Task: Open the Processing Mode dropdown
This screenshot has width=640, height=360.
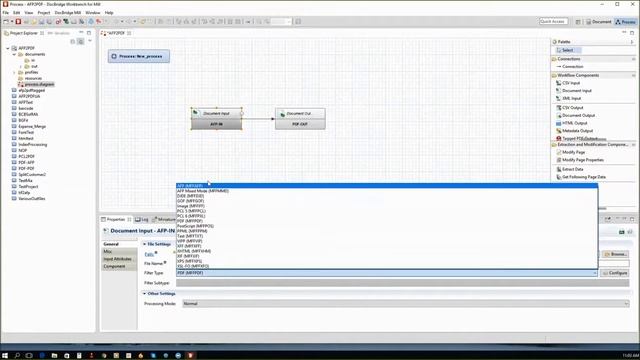Action: (x=406, y=304)
